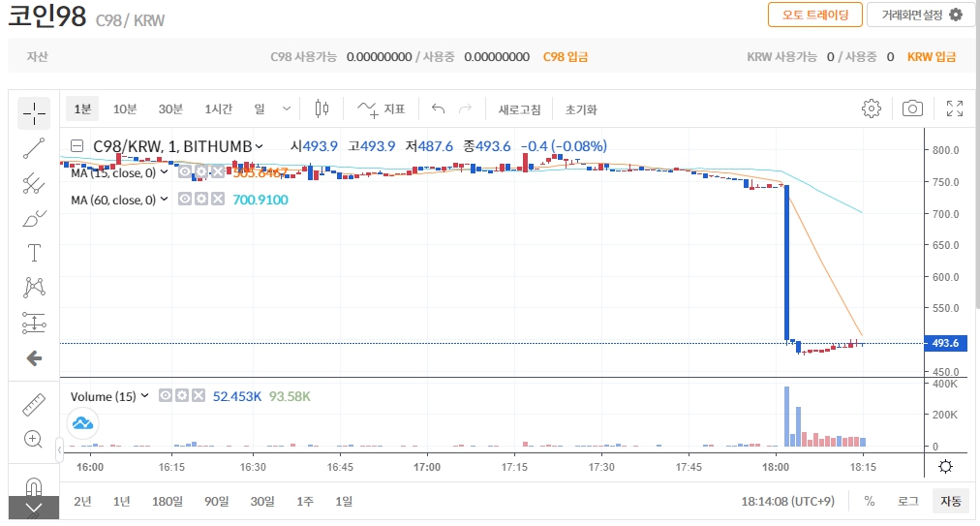The height and width of the screenshot is (526, 980).
Task: Open the candlestick chart style selector
Action: pyautogui.click(x=322, y=108)
